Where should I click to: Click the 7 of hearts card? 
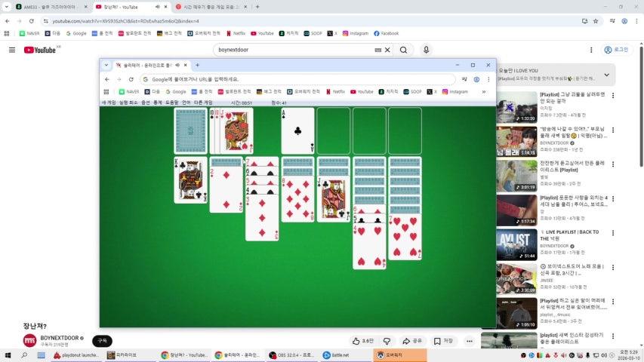click(x=405, y=238)
